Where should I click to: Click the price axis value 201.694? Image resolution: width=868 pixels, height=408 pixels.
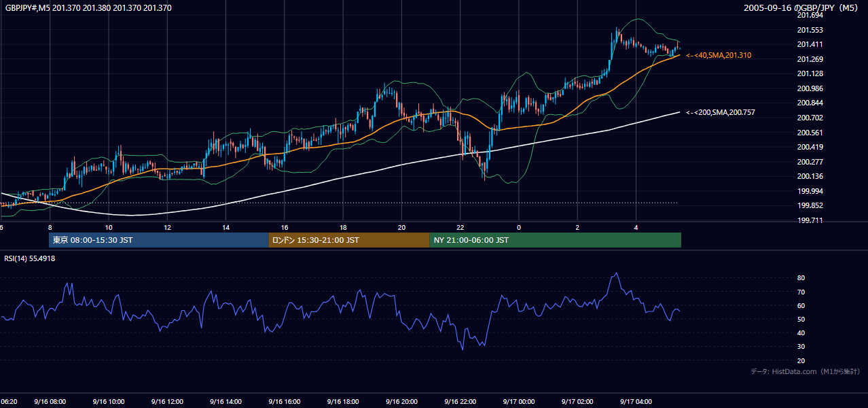(x=810, y=16)
